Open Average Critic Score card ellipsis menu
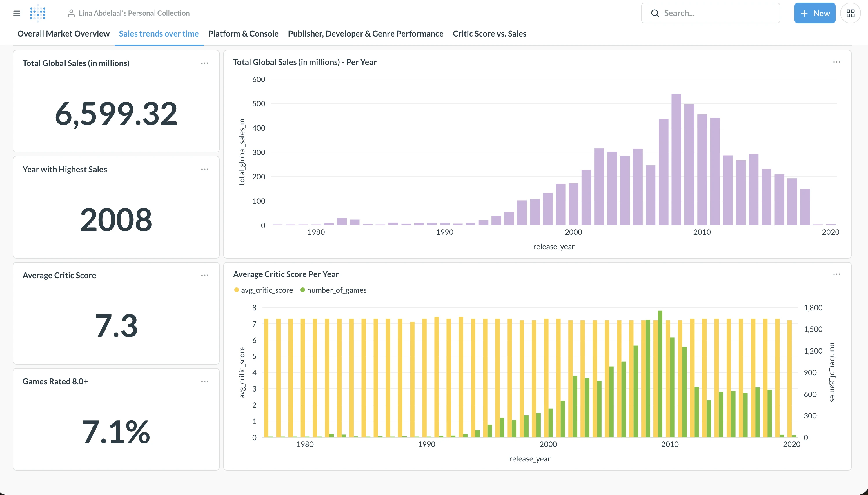The height and width of the screenshot is (495, 868). (204, 275)
